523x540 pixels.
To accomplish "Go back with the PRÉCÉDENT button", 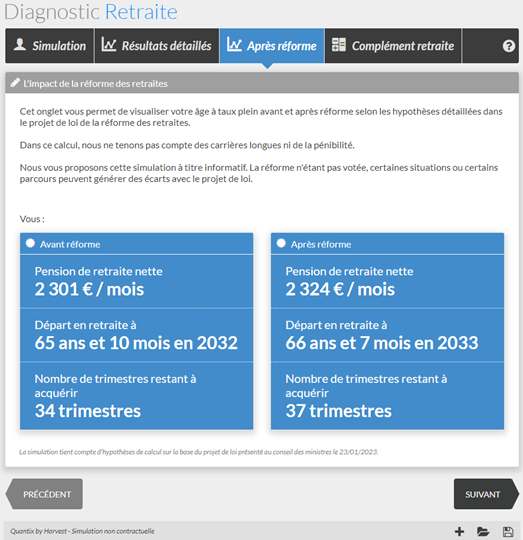I will click(44, 494).
